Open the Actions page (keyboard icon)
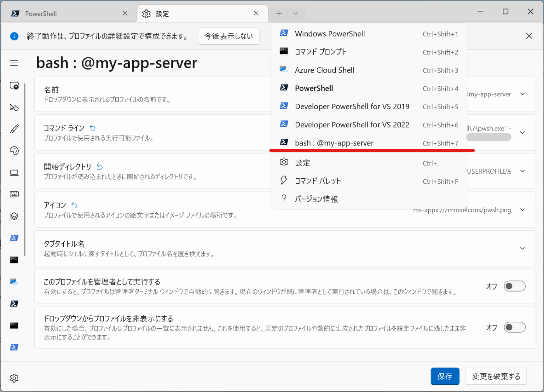Image resolution: width=544 pixels, height=392 pixels. point(14,194)
